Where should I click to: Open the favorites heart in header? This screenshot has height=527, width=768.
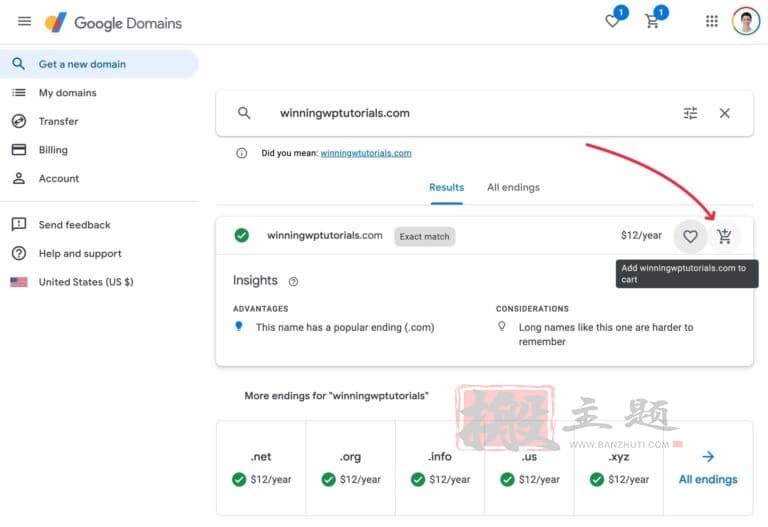coord(612,21)
